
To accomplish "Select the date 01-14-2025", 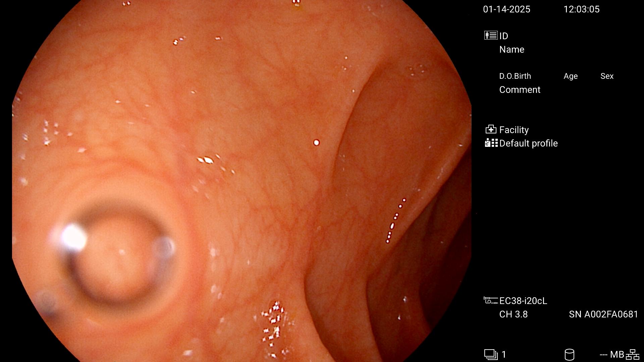I will coord(506,9).
